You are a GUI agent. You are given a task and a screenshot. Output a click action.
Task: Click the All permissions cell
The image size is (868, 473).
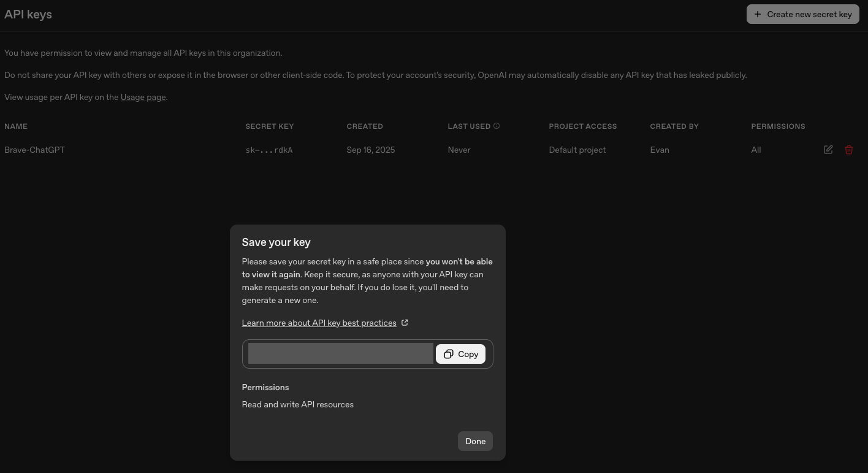[756, 150]
